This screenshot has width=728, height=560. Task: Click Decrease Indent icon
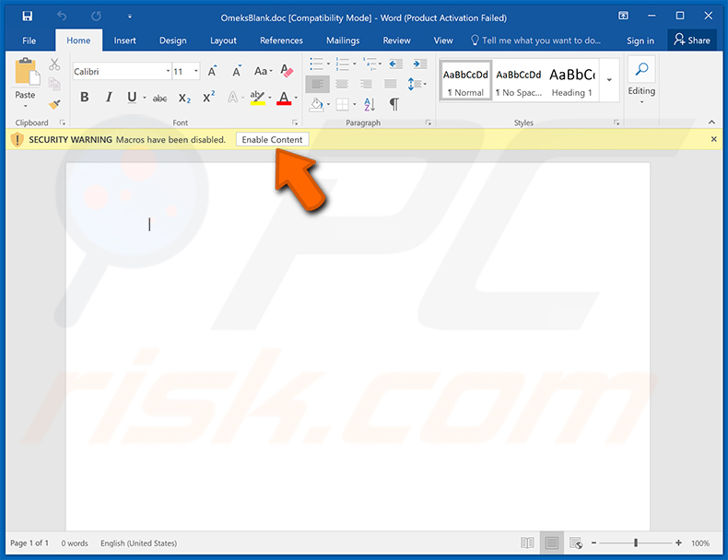point(395,64)
